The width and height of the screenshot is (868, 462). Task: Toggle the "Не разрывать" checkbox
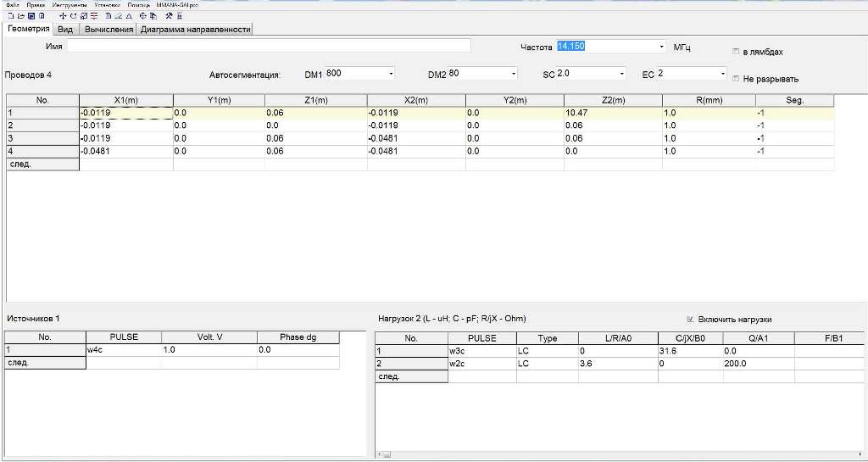click(x=736, y=79)
